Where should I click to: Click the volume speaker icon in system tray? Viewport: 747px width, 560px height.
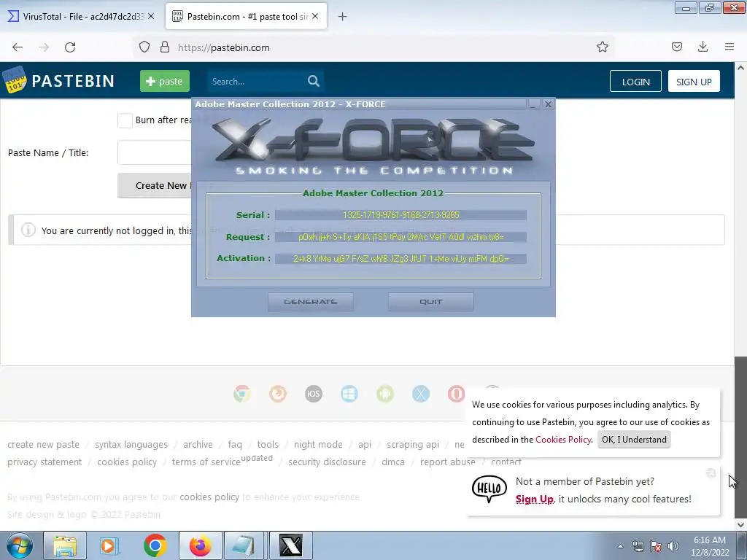pyautogui.click(x=673, y=547)
